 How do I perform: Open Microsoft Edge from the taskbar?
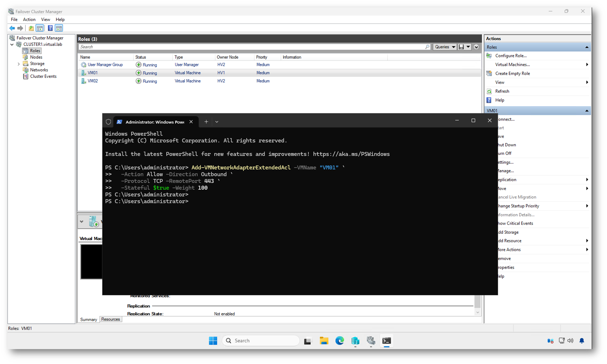pos(340,341)
